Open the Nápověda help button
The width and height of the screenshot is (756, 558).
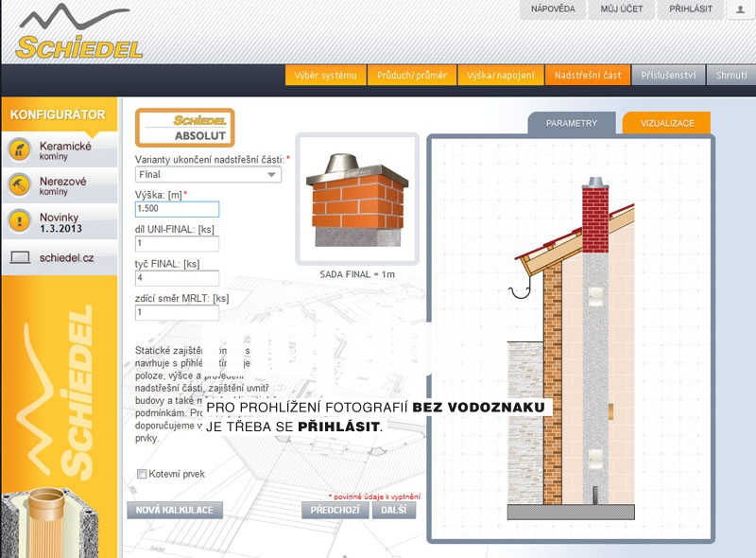pyautogui.click(x=553, y=9)
